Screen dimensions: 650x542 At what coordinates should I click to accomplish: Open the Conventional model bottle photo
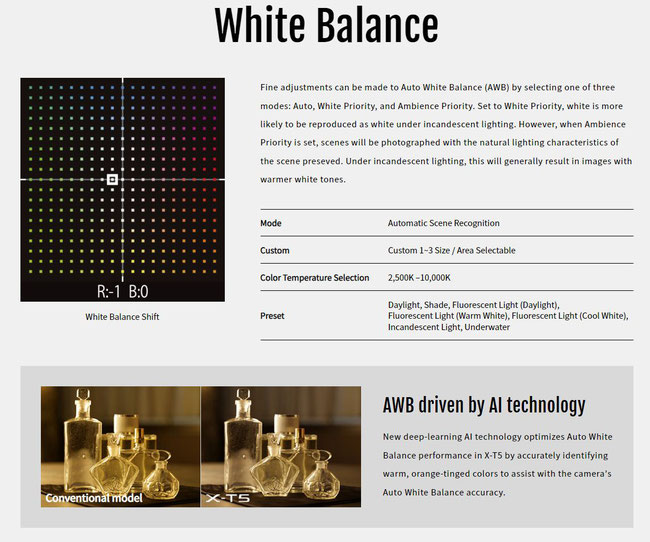(120, 447)
